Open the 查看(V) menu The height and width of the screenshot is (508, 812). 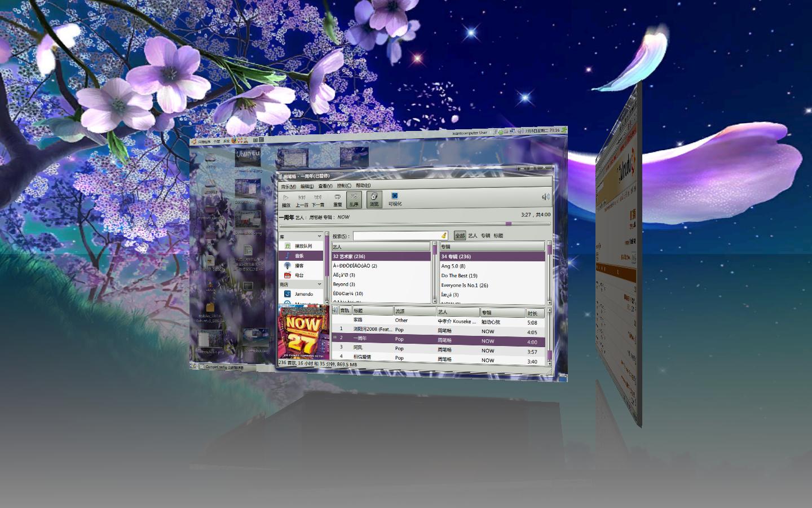click(325, 186)
